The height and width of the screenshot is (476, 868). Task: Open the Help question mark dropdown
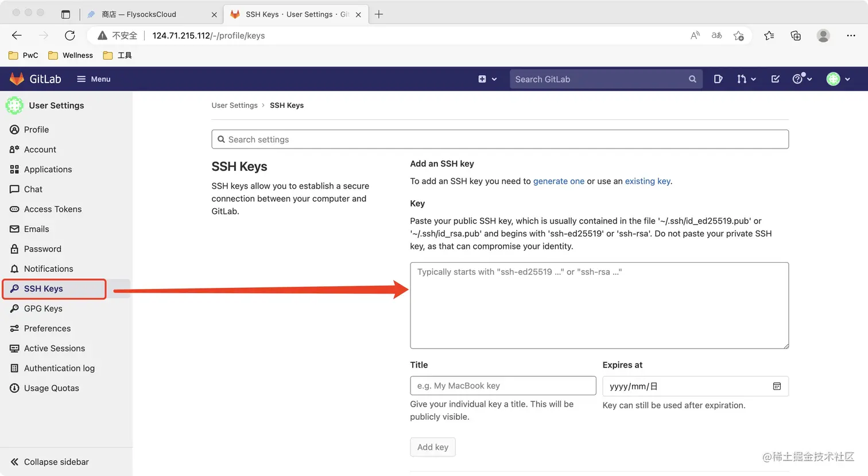(x=802, y=79)
